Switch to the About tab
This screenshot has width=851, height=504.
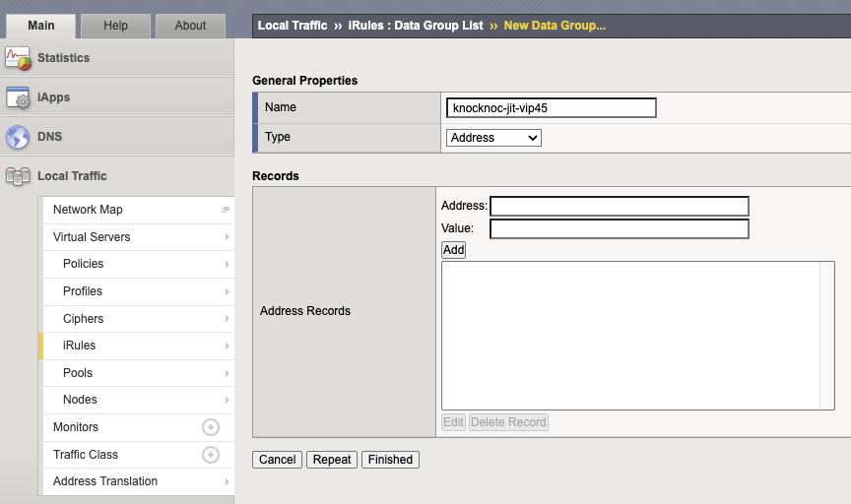[190, 26]
